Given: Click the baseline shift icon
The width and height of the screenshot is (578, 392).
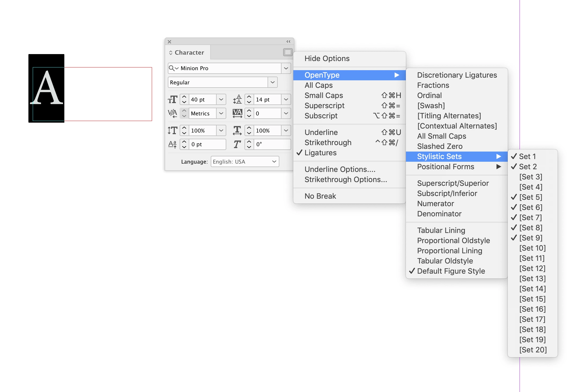Looking at the screenshot, I should (x=172, y=145).
